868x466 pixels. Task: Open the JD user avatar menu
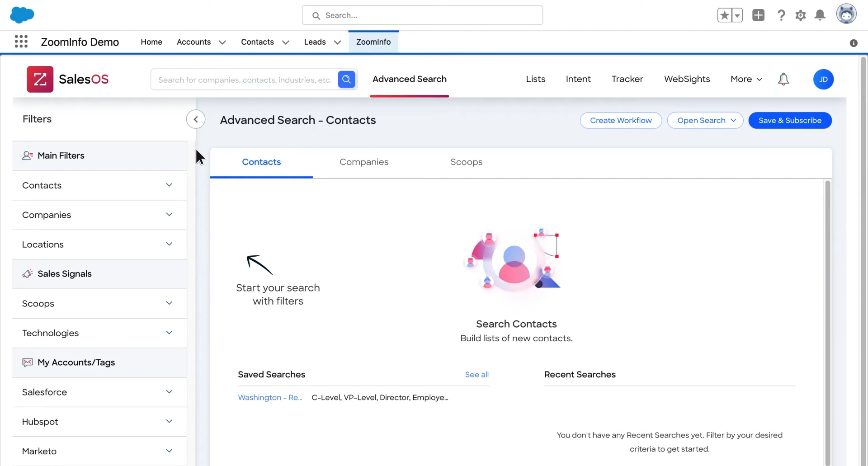(x=823, y=80)
